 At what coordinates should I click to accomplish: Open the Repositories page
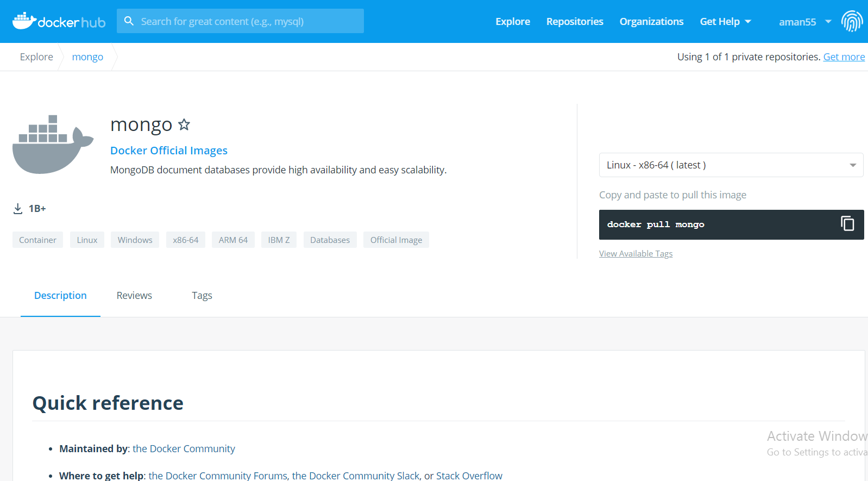pyautogui.click(x=575, y=22)
